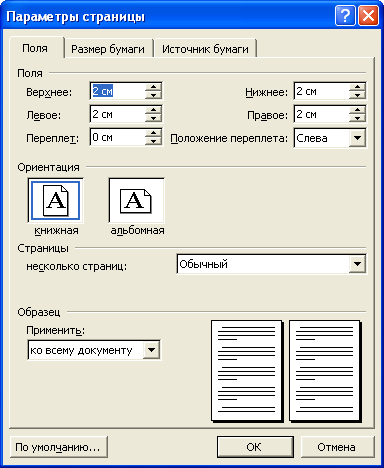The image size is (384, 468).
Task: Close the Параметры страницы dialog
Action: coord(368,16)
